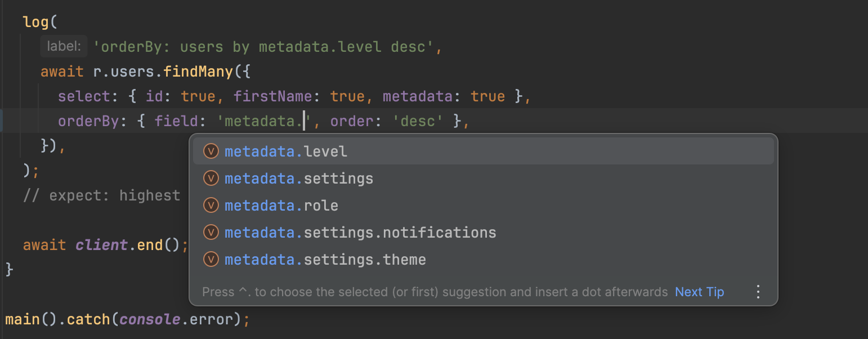Screen dimensions: 868x339
Task: Click the V icon beside metadata.settings.notifications
Action: (211, 232)
